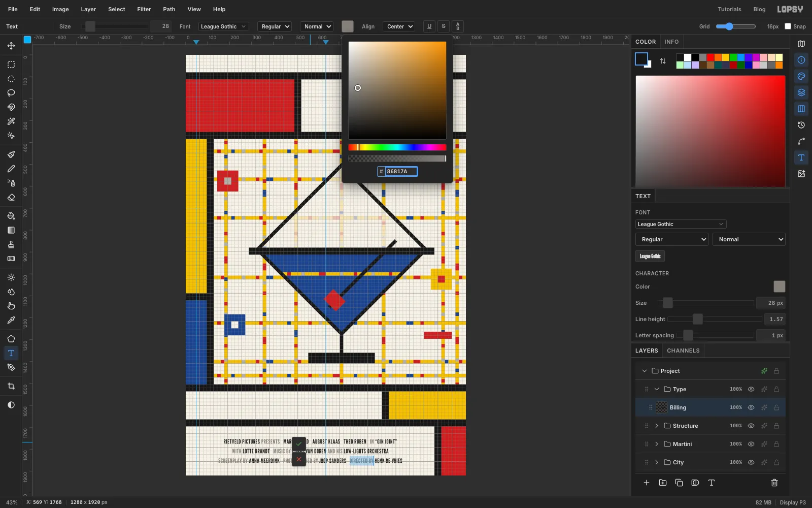
Task: Collapse the Project folder
Action: [x=645, y=371]
